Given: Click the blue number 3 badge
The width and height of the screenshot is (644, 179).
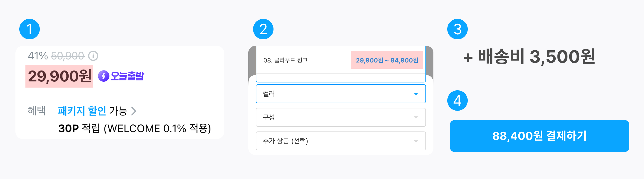Looking at the screenshot, I should (x=457, y=29).
